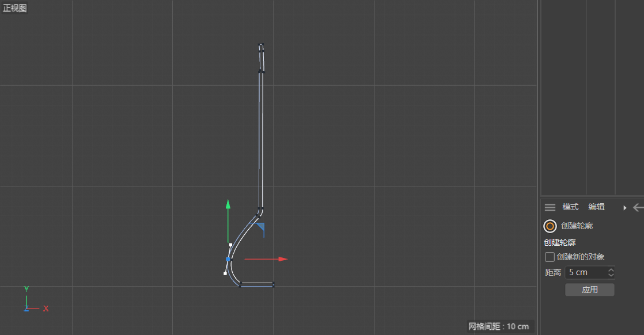This screenshot has height=335, width=644.
Task: Click the 正视图 viewport label
Action: [15, 8]
